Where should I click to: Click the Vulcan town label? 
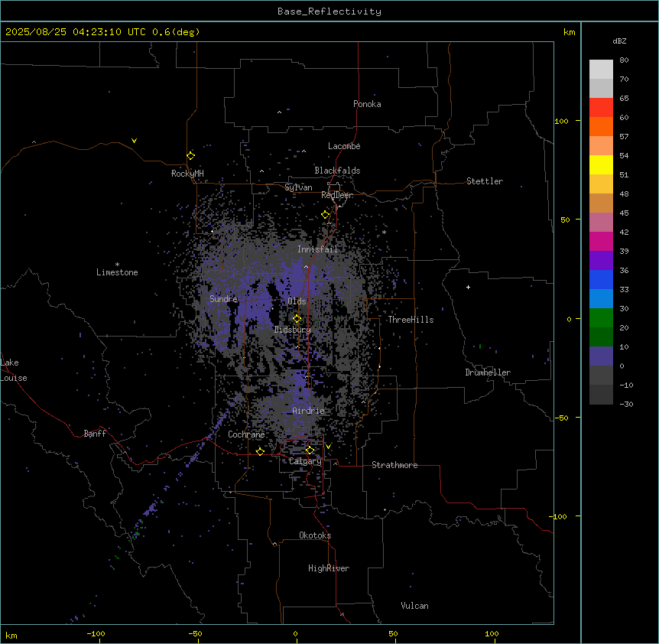tap(415, 606)
